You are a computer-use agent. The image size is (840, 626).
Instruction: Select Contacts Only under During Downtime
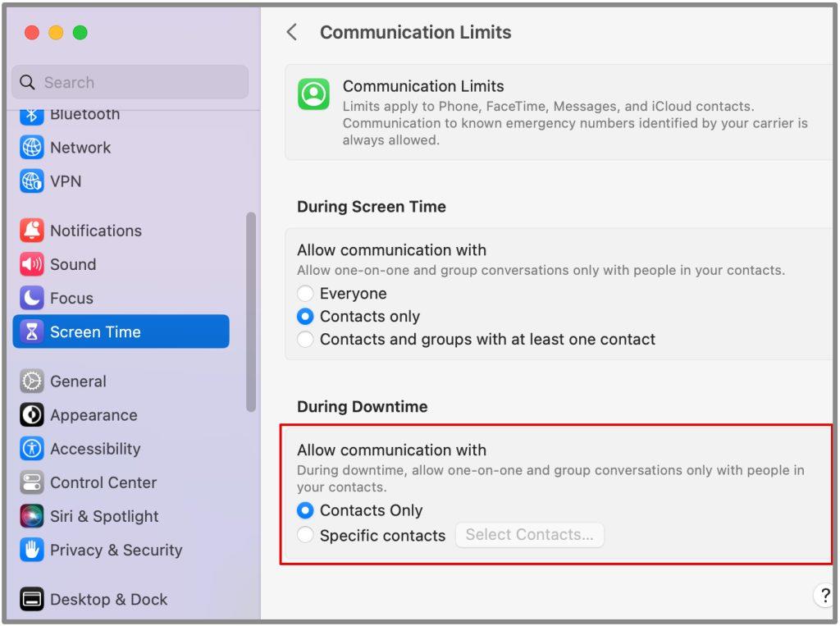click(305, 510)
